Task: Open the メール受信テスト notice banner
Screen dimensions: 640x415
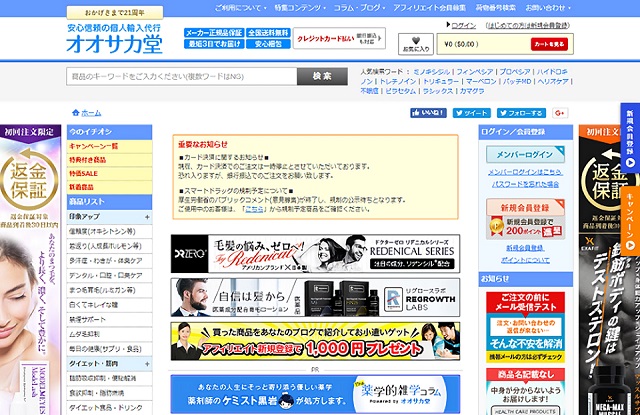Action: 525,327
